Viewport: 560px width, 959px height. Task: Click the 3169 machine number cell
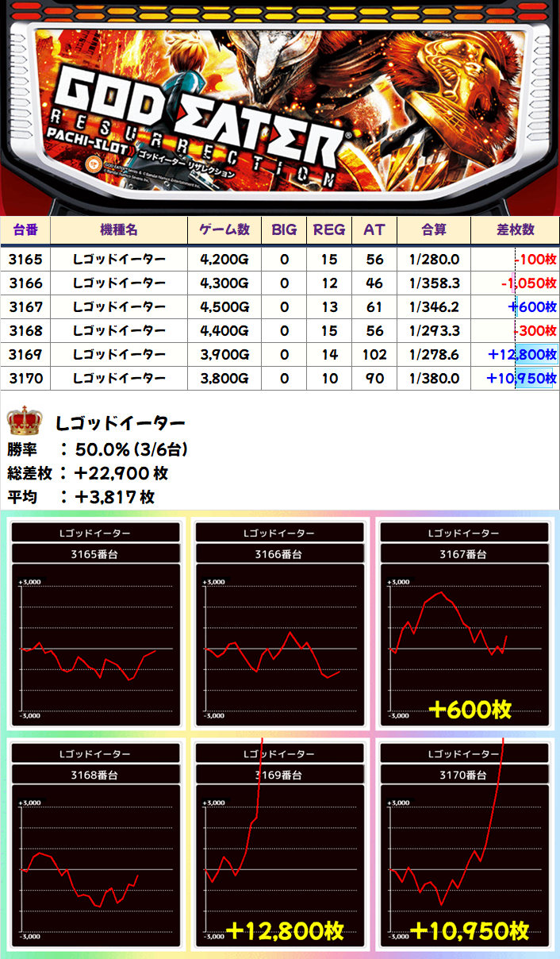click(x=26, y=355)
